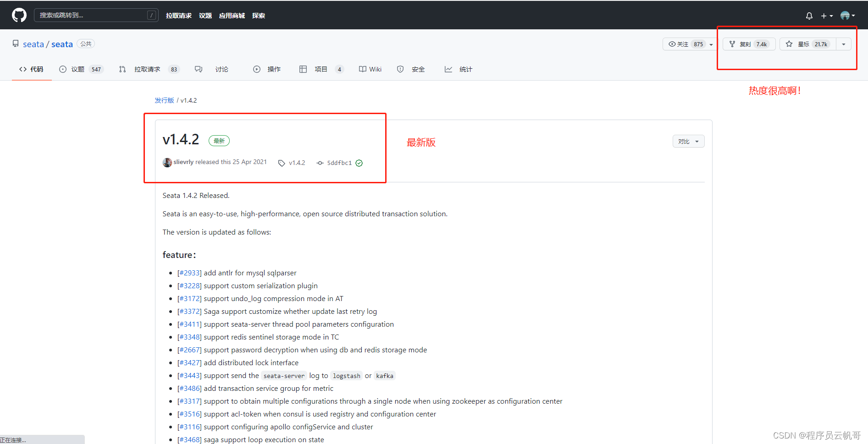Image resolution: width=868 pixels, height=444 pixels.
Task: Click the 星标 star button
Action: pyautogui.click(x=808, y=44)
